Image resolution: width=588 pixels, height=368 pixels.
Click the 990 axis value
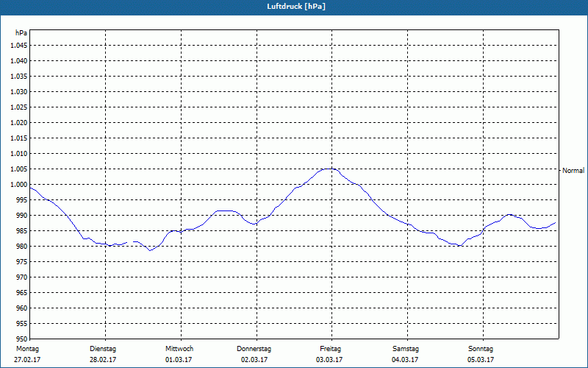(x=22, y=215)
